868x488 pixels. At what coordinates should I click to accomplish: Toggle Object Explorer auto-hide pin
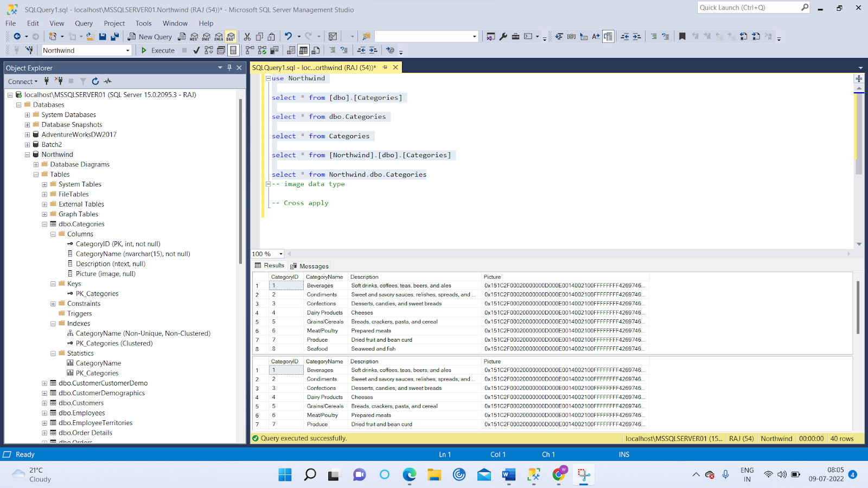(229, 68)
